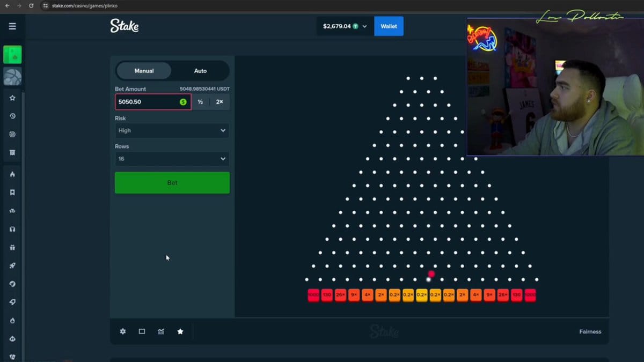The image size is (644, 362).
Task: Switch to Manual betting mode
Action: point(144,71)
